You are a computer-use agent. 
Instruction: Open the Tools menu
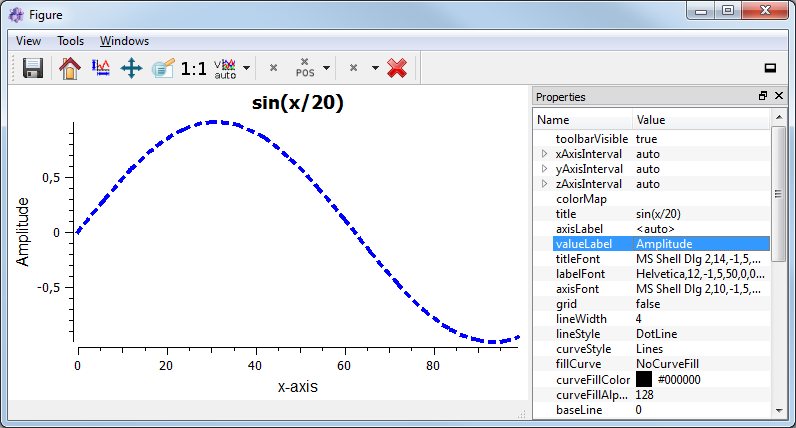click(70, 41)
